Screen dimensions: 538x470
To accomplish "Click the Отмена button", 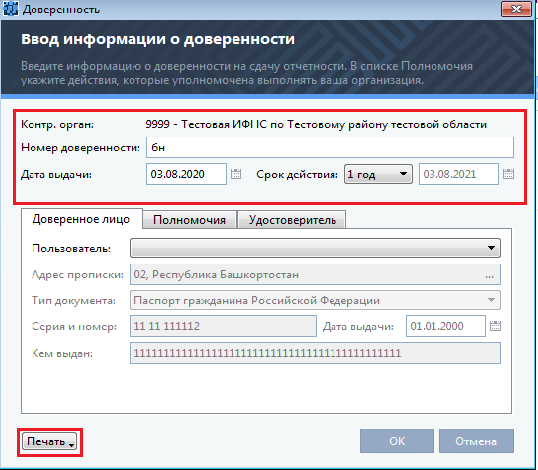I will pyautogui.click(x=476, y=441).
